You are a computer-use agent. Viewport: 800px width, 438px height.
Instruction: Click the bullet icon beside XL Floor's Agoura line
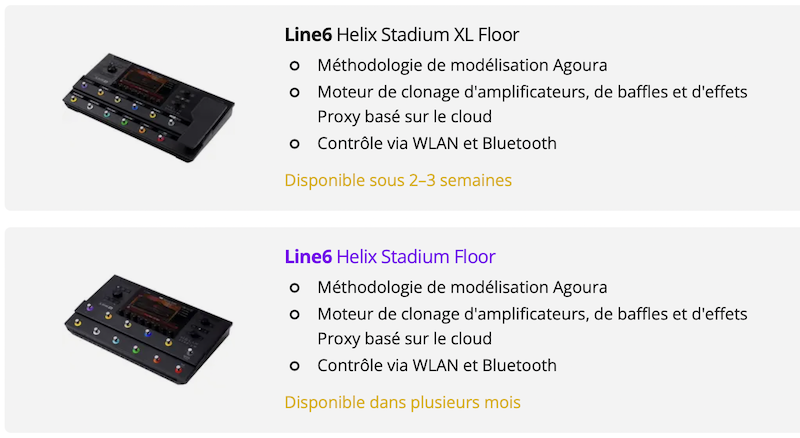coord(294,66)
